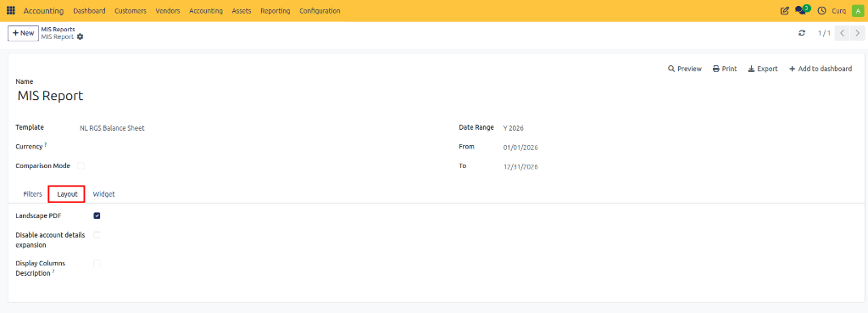This screenshot has height=313, width=868.
Task: Switch to the Filters tab
Action: pos(33,194)
